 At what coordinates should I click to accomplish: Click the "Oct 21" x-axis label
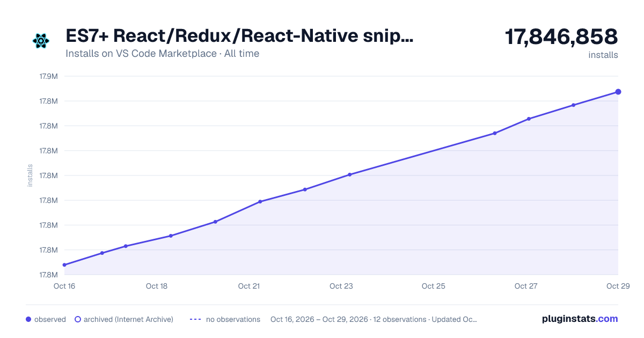249,286
